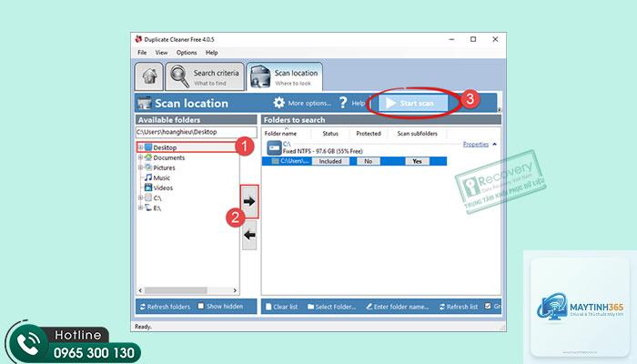
Task: Click the Included status cell
Action: 330,161
